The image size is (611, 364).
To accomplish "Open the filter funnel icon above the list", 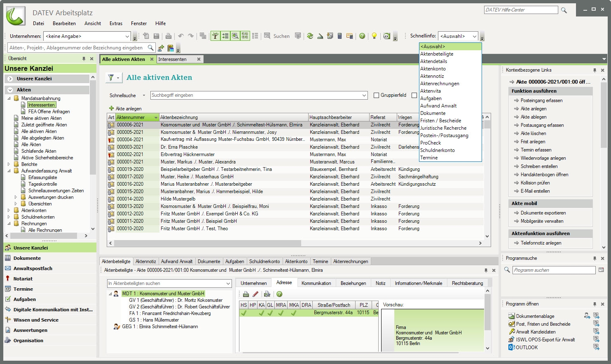I will (x=111, y=78).
